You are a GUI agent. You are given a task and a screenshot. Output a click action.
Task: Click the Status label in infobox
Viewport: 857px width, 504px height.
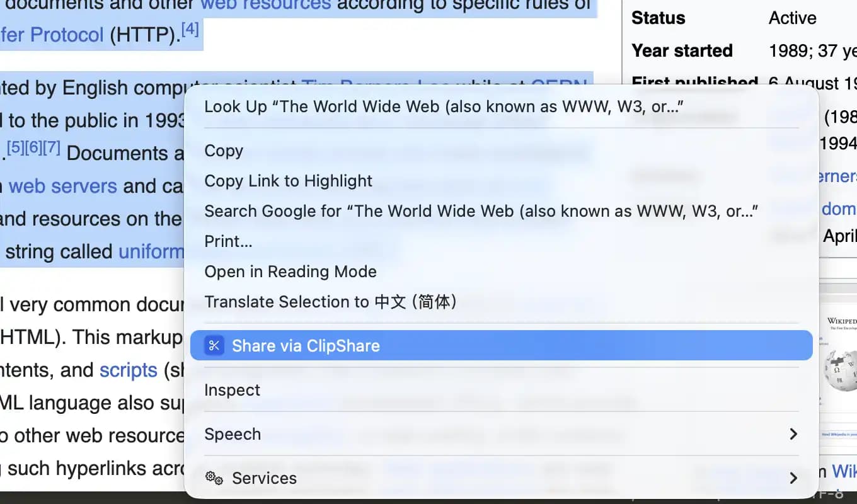click(x=659, y=18)
